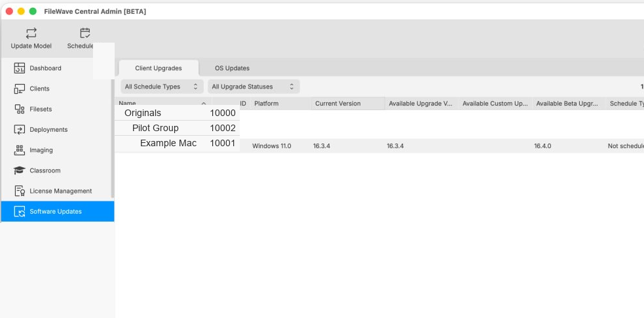This screenshot has height=318, width=644.
Task: Click the Clients label in sidebar
Action: click(39, 89)
